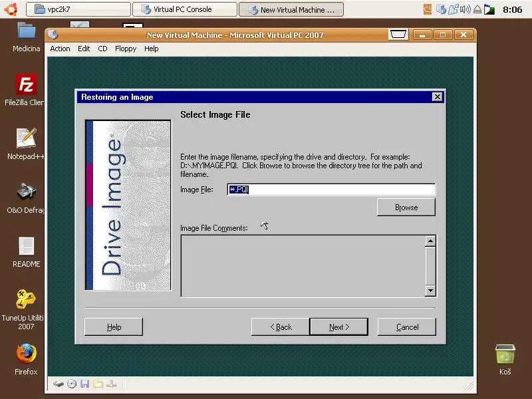Click the Virtual PC window title icon
532x399 pixels.
53,35
